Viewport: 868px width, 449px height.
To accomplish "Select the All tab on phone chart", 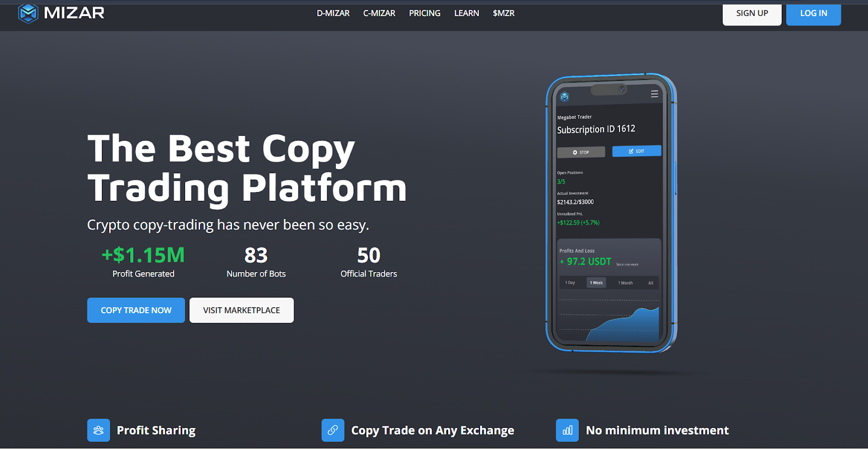I will tap(650, 283).
